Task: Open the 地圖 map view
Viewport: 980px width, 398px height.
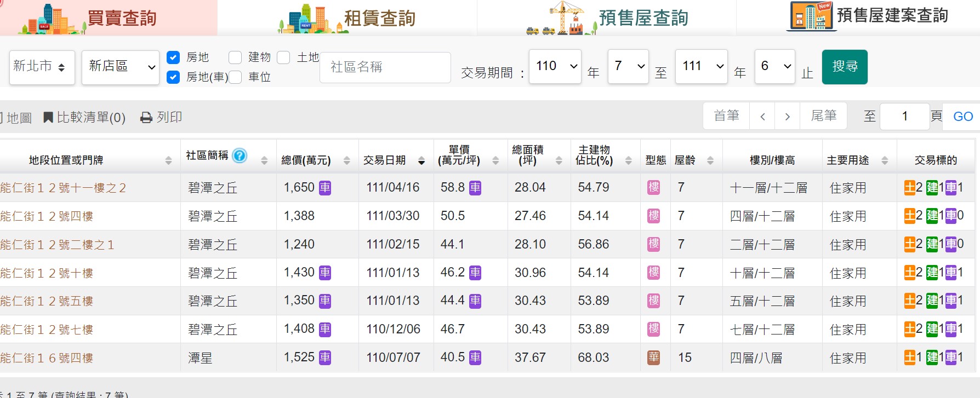Action: tap(16, 118)
